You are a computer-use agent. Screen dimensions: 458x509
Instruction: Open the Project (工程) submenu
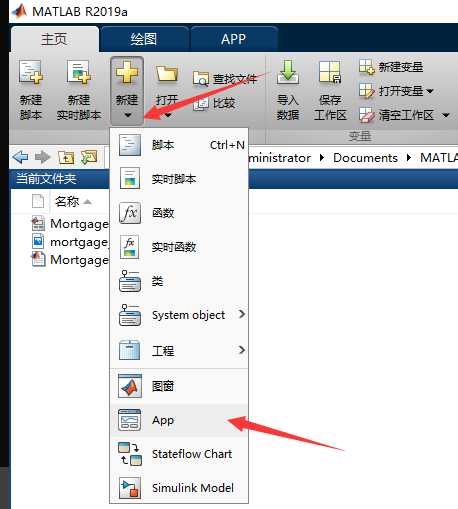pos(179,350)
